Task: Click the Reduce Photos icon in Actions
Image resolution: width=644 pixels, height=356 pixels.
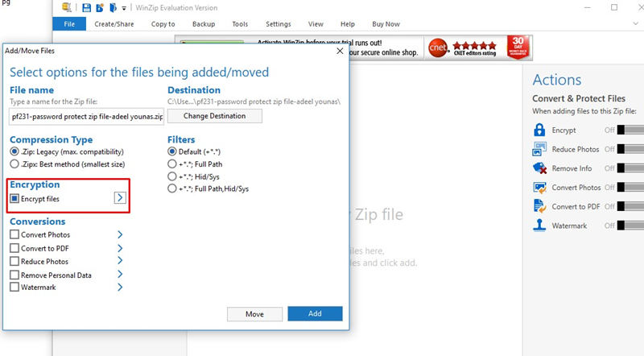Action: point(539,149)
